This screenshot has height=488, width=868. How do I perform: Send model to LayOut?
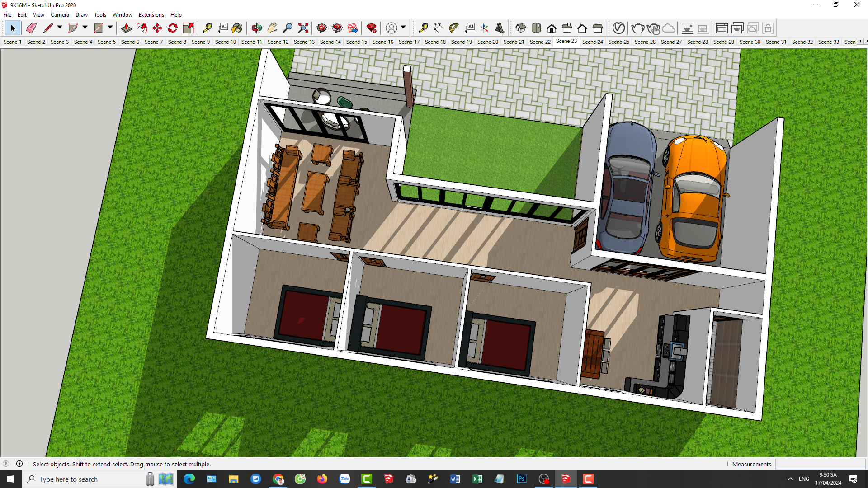tap(353, 28)
